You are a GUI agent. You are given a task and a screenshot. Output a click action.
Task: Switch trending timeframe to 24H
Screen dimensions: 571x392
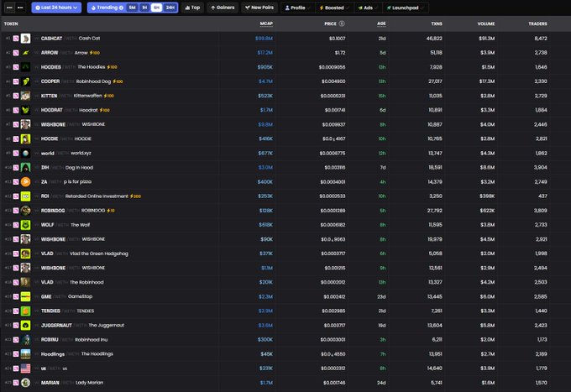[170, 8]
